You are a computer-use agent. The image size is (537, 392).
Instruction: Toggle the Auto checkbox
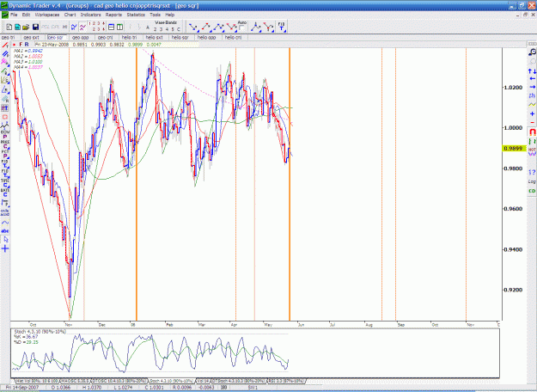242,28
